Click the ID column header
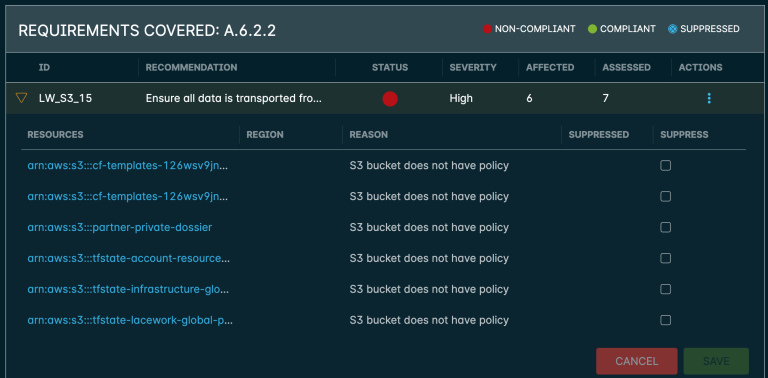768x378 pixels. (x=44, y=68)
